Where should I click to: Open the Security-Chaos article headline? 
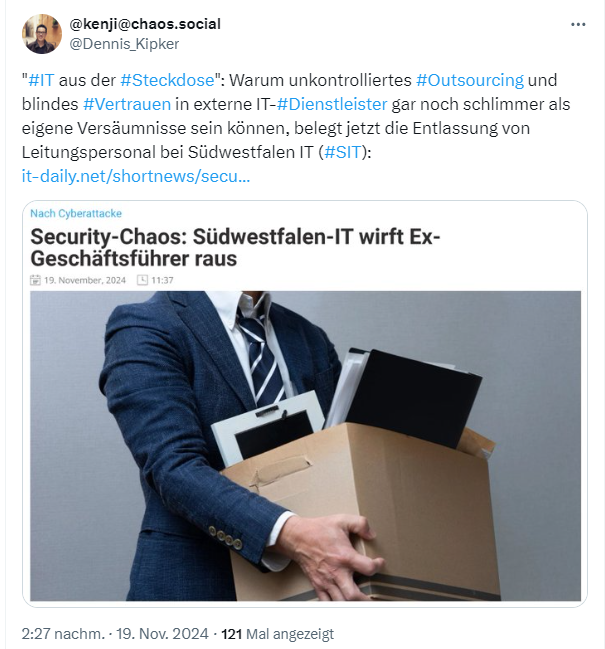pyautogui.click(x=235, y=248)
